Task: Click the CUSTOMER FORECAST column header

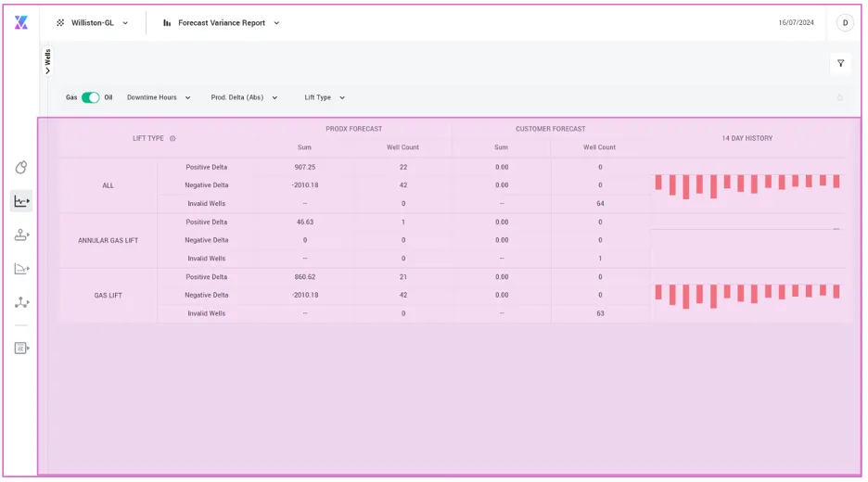Action: click(550, 129)
